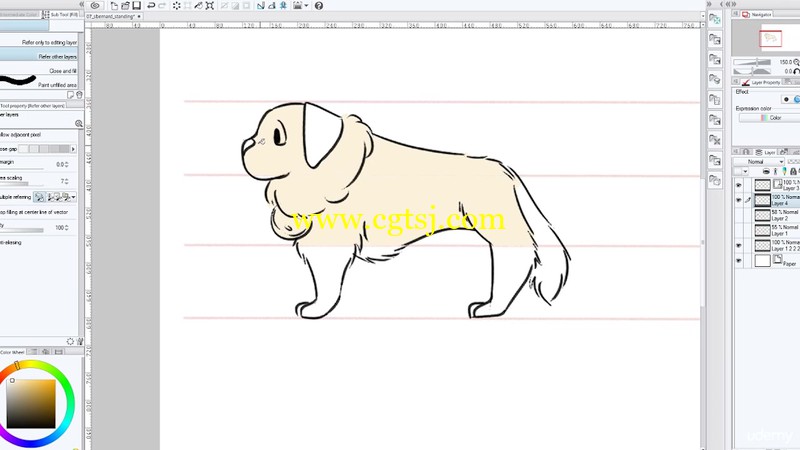Click the Scale/Rotate transform icon

pyautogui.click(x=210, y=6)
